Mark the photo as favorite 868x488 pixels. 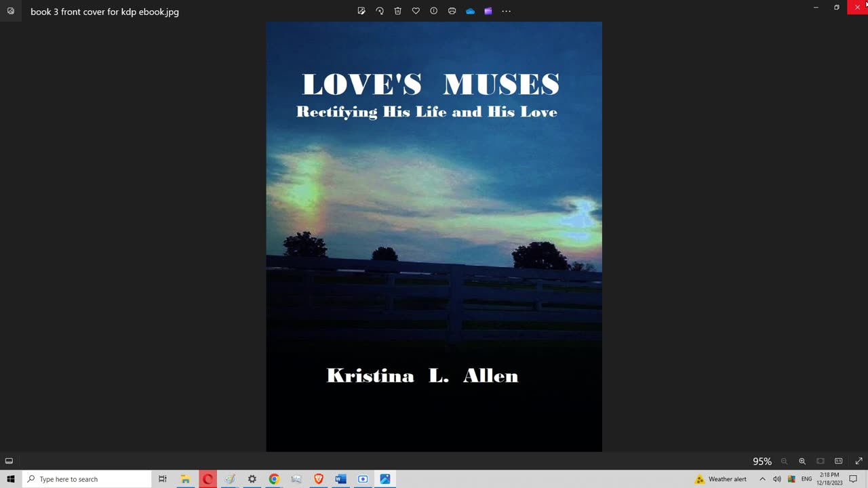[x=416, y=11]
